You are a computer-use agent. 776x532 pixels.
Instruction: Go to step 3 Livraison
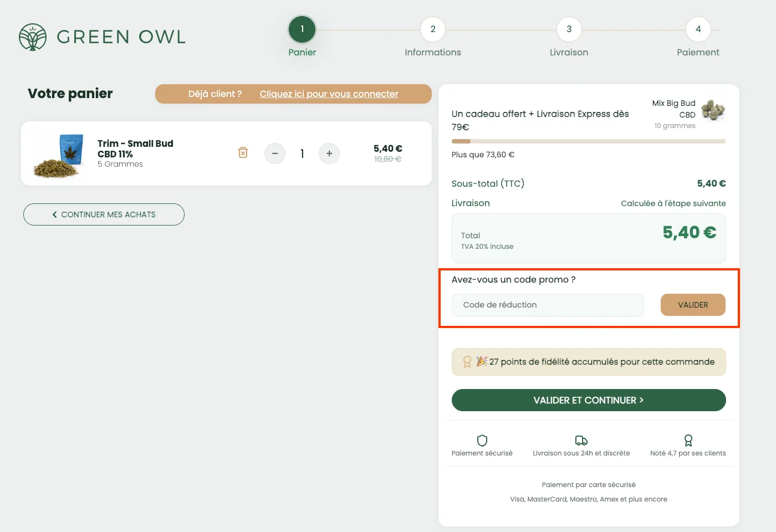pos(569,29)
